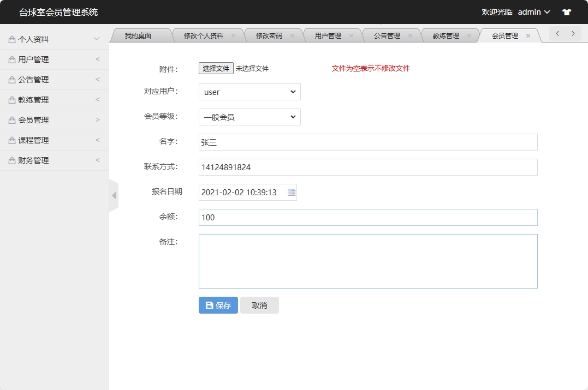点击“会员管理”菜单项的锁形图标
The height and width of the screenshot is (390, 588).
click(11, 119)
